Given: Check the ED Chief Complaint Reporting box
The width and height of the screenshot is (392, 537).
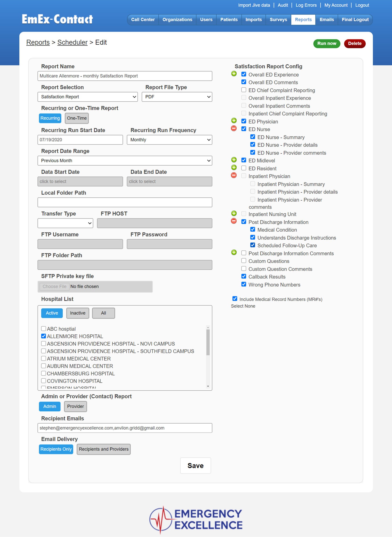Looking at the screenshot, I should click(244, 90).
